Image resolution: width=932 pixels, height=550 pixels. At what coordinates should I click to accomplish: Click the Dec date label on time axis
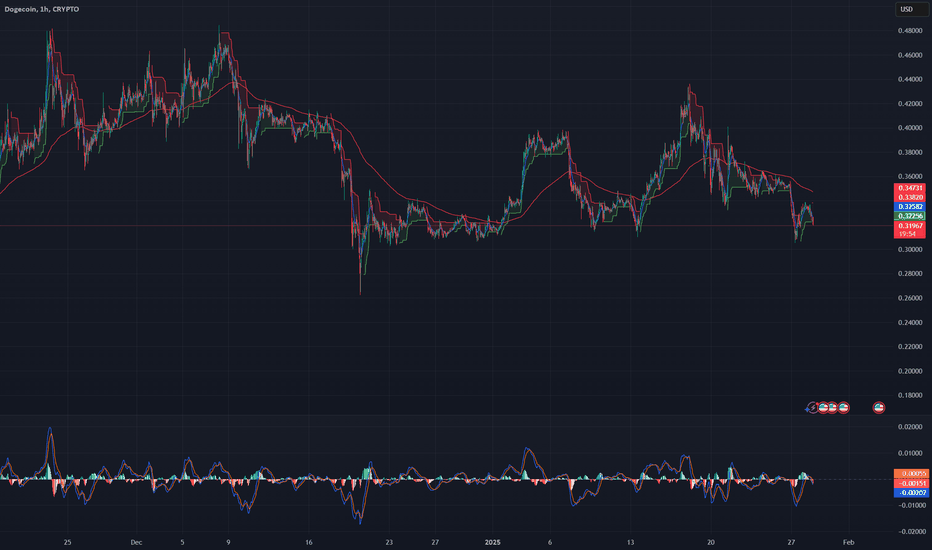pos(136,542)
